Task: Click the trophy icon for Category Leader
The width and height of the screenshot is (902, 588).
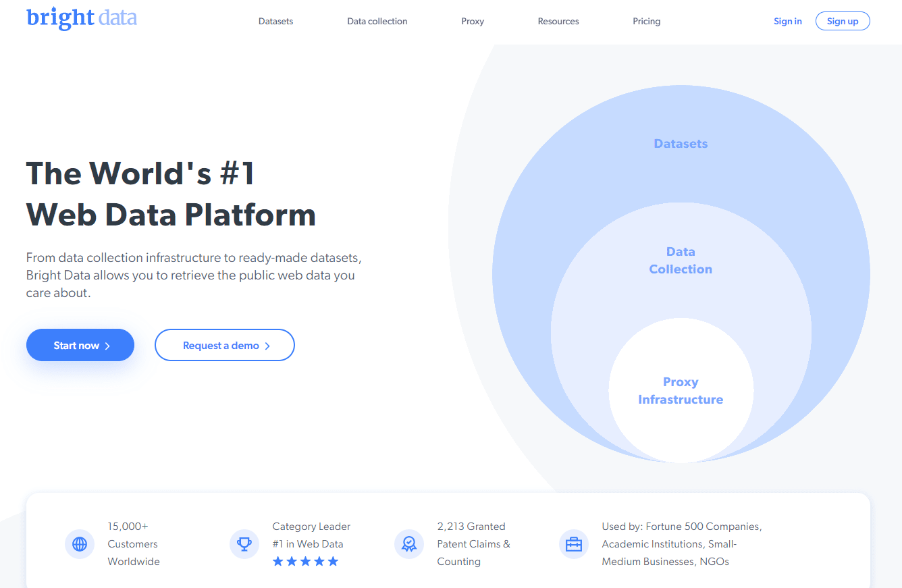Action: (244, 544)
